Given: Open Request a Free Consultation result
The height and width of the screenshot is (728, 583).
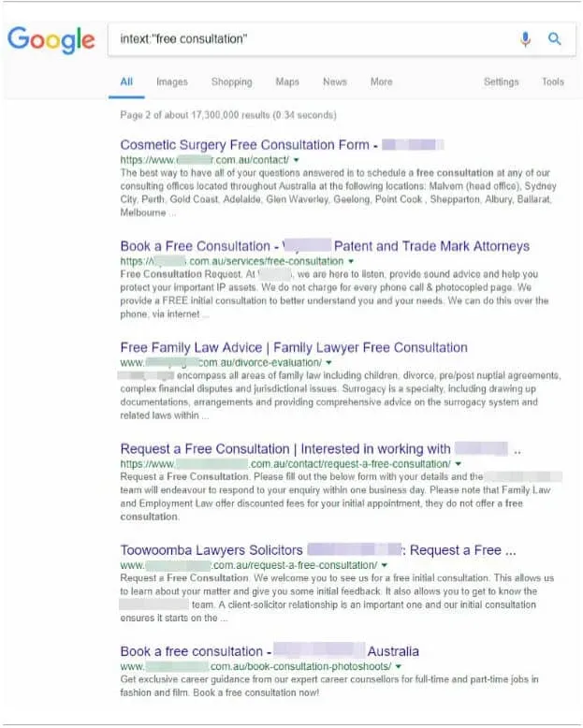Looking at the screenshot, I should 320,448.
